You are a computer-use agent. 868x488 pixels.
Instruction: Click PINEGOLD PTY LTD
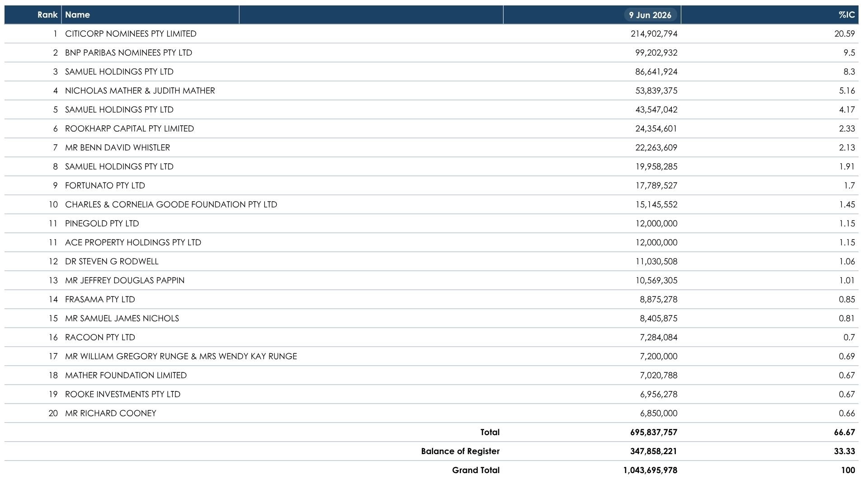102,223
